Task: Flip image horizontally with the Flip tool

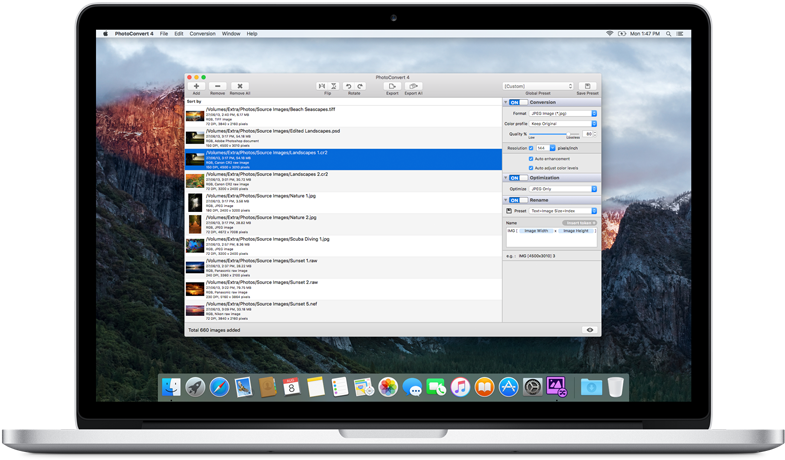Action: [322, 86]
